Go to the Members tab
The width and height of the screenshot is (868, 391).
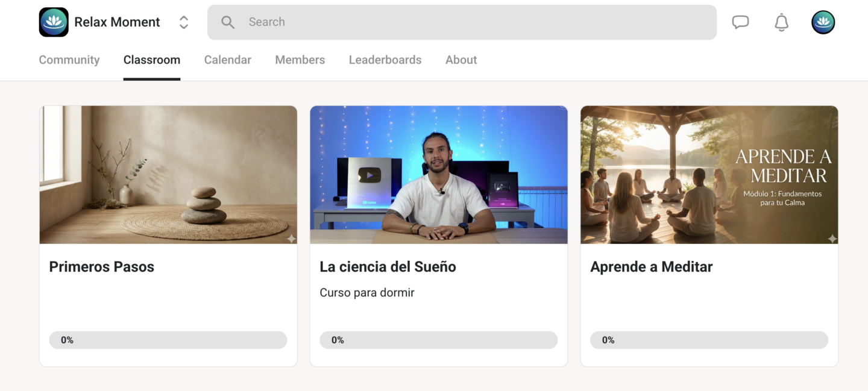pyautogui.click(x=300, y=60)
